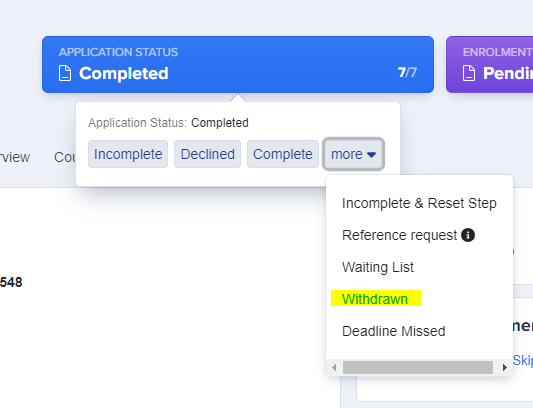Click the Reference request info icon
Image resolution: width=533 pixels, height=408 pixels.
[468, 235]
